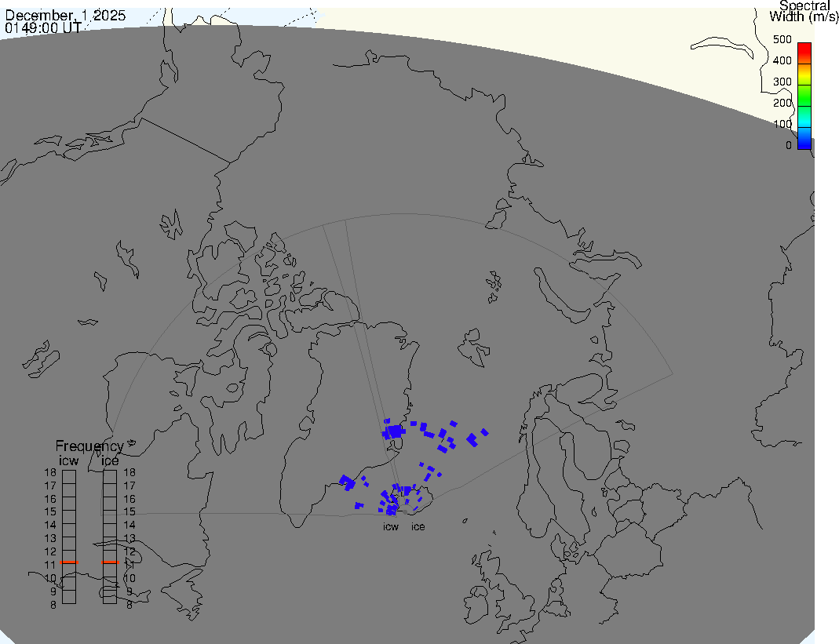This screenshot has width=839, height=644.
Task: Click the 200 label on spectral width scale
Action: click(782, 103)
